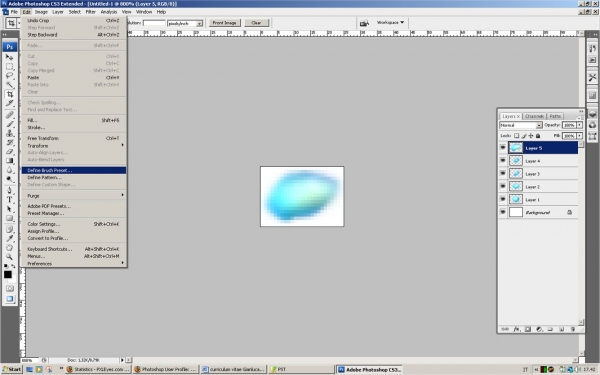600x375 pixels.
Task: Choose Free Transform from Edit menu
Action: pos(73,138)
